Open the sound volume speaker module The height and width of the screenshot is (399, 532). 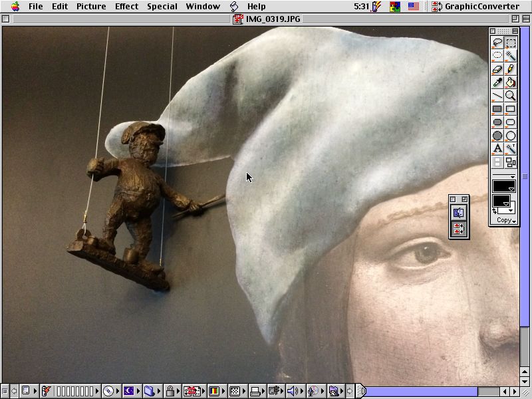pos(295,391)
